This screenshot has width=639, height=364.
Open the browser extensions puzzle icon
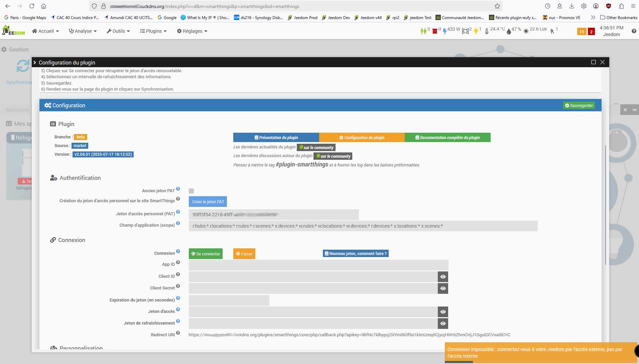[621, 6]
